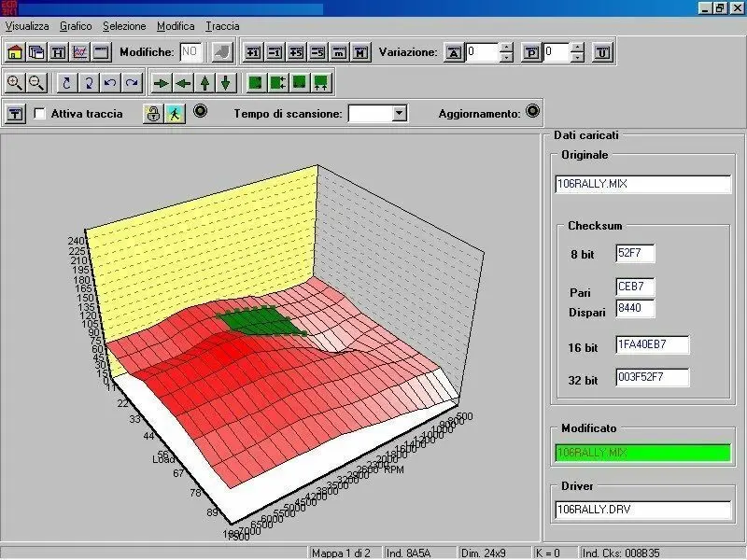Image resolution: width=747 pixels, height=560 pixels.
Task: Click the H (hex view) toolbar icon
Action: click(58, 52)
